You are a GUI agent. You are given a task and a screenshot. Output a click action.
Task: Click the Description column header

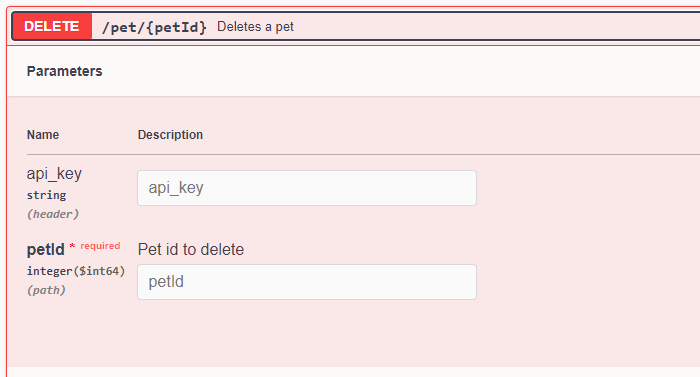coord(170,134)
